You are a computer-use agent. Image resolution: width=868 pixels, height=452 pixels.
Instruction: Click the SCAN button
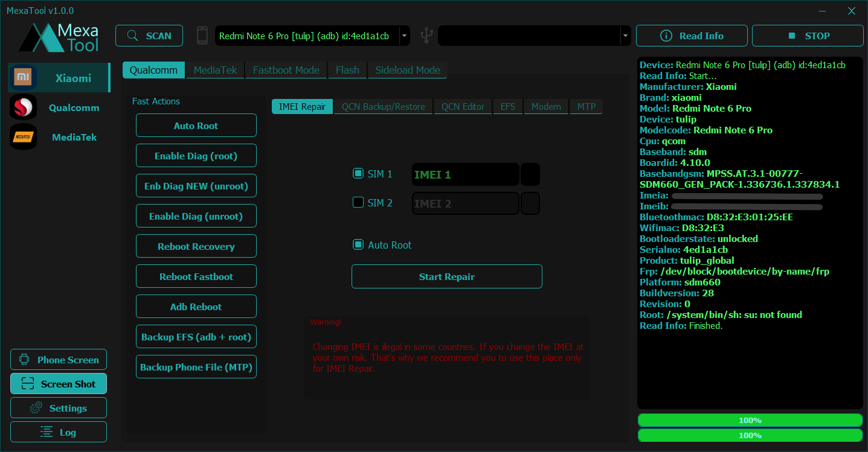pos(150,36)
